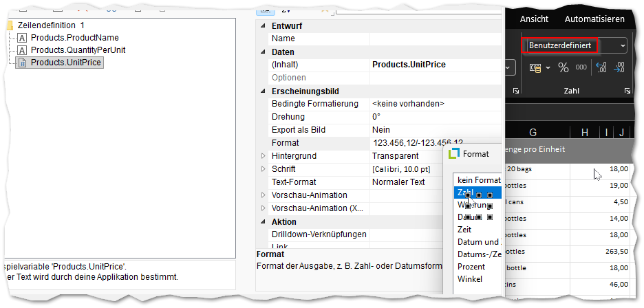Collapse the Entwurf property section
This screenshot has height=308, width=644.
263,26
